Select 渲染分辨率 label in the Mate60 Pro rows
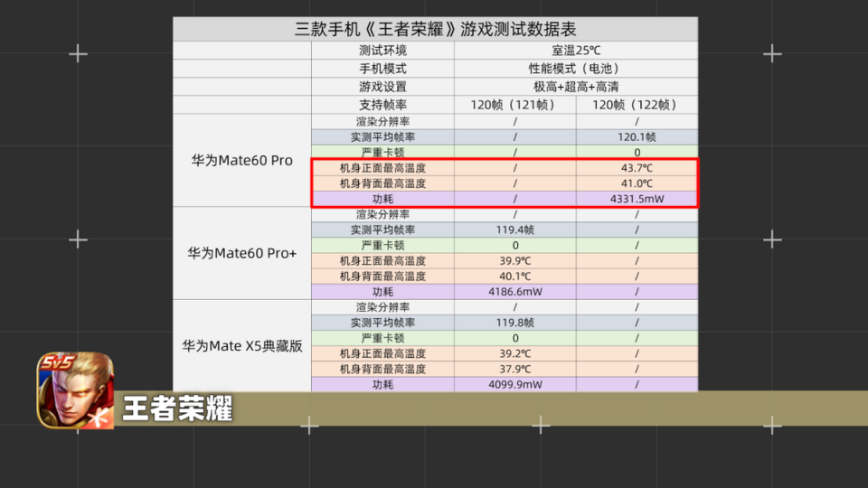The width and height of the screenshot is (868, 488). tap(382, 122)
